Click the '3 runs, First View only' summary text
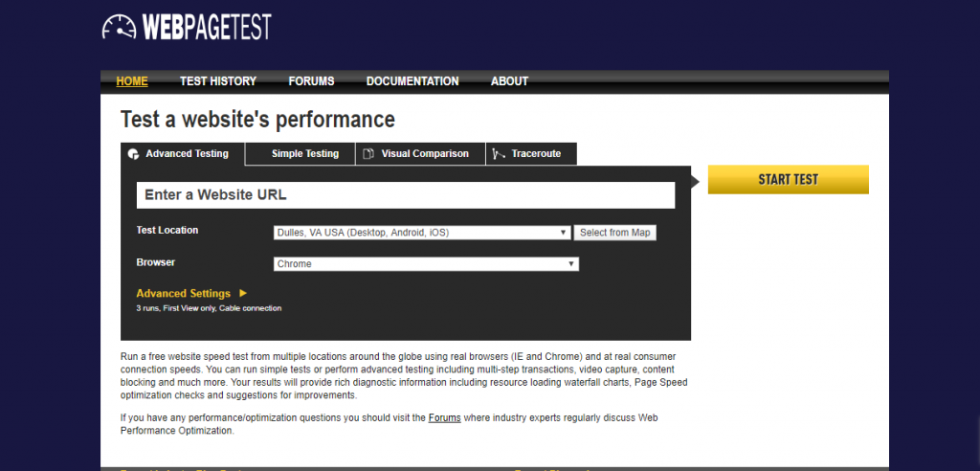Viewport: 980px width, 471px height. [209, 308]
